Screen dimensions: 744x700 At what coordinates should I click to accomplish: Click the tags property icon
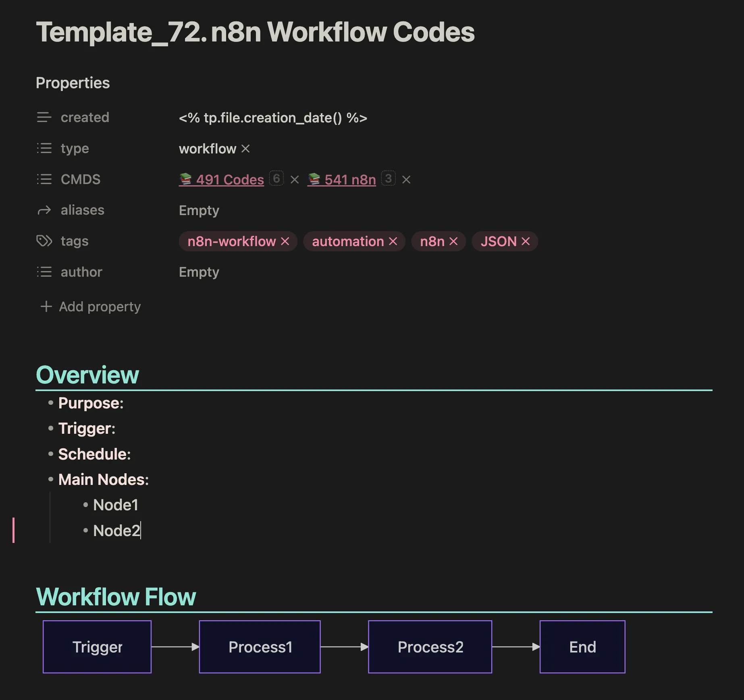(x=44, y=241)
